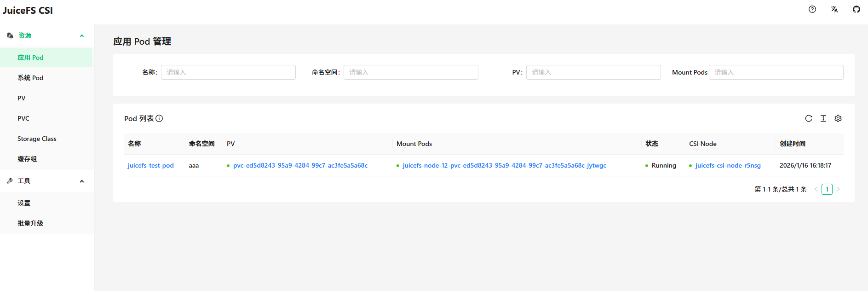Click the 资源 stack icon in sidebar

tap(10, 35)
